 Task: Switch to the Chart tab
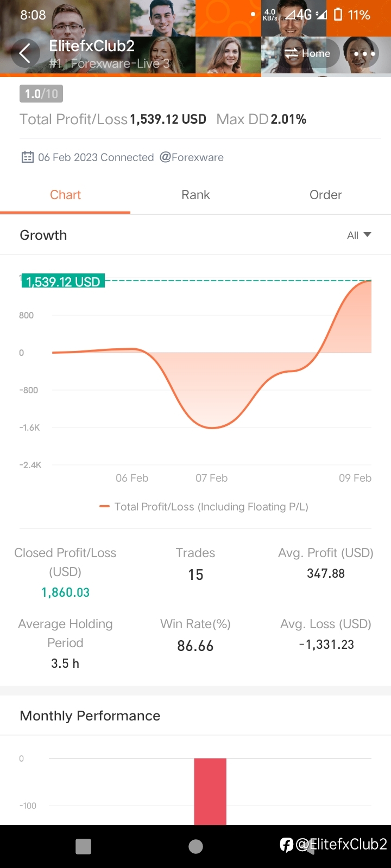[65, 195]
